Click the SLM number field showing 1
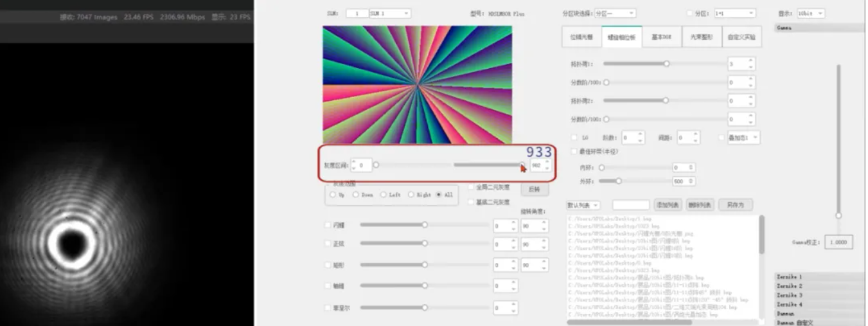 click(x=357, y=13)
